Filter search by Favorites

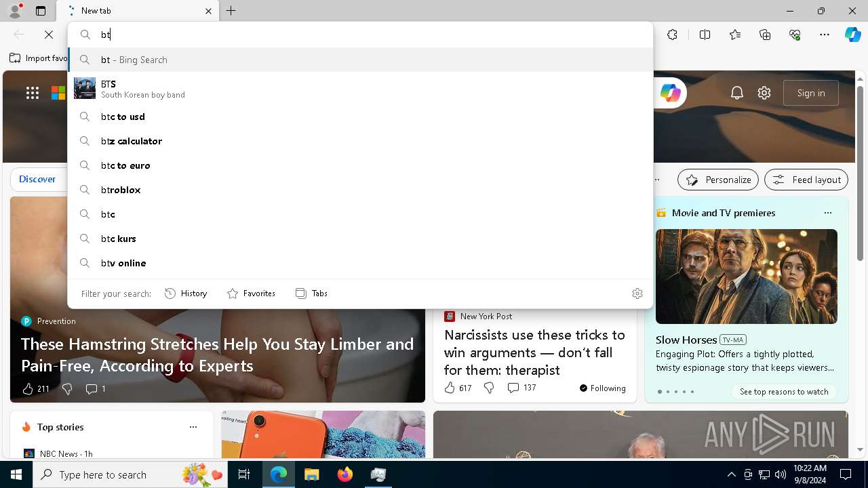(x=251, y=293)
